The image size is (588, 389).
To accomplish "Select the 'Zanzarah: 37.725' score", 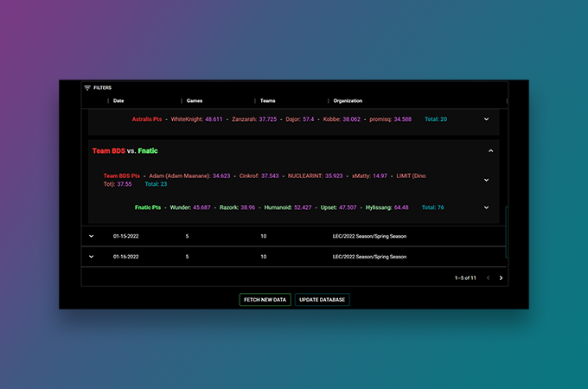I will (254, 119).
